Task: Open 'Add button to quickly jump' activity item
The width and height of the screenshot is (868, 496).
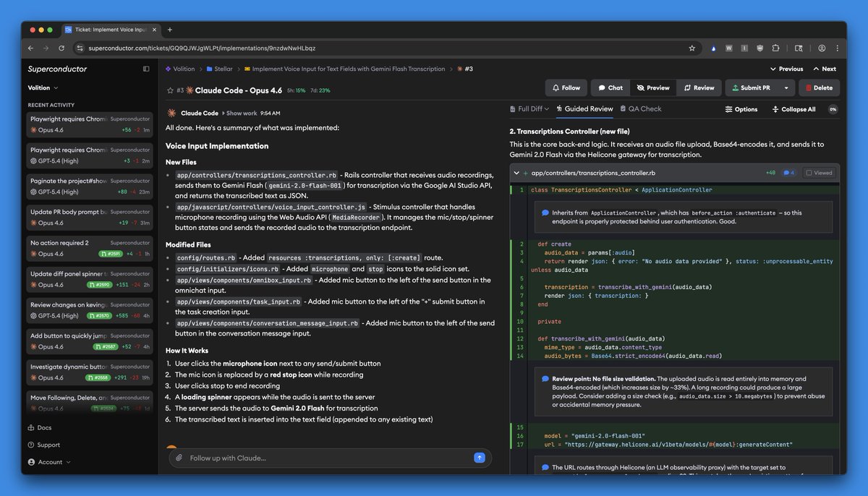Action: pos(90,341)
